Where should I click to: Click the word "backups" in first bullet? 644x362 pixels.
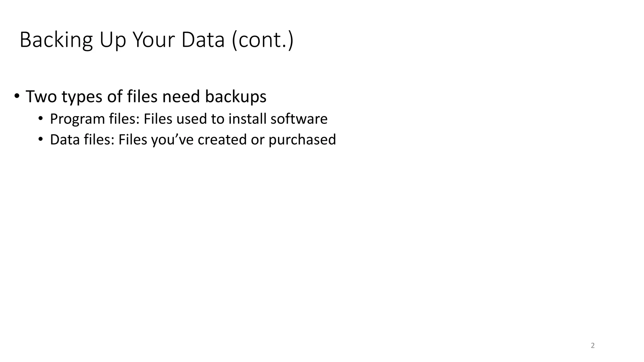(236, 96)
